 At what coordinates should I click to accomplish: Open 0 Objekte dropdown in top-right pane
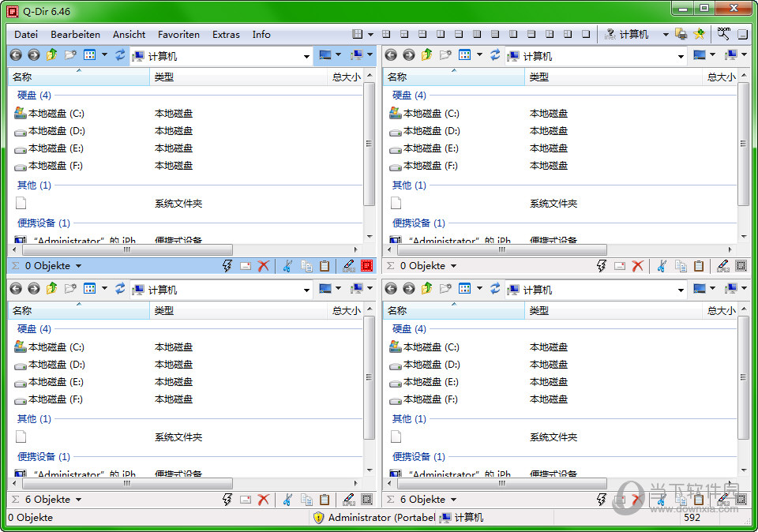tap(453, 266)
